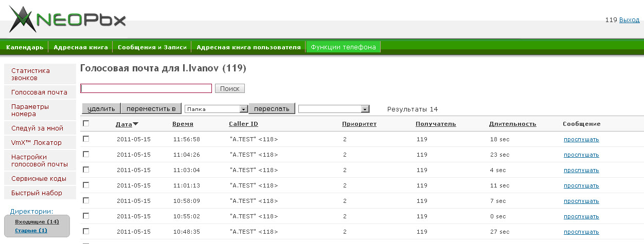Check the box for the 10:55:02 message
Viewport: 644px width, 244px height.
[86, 216]
